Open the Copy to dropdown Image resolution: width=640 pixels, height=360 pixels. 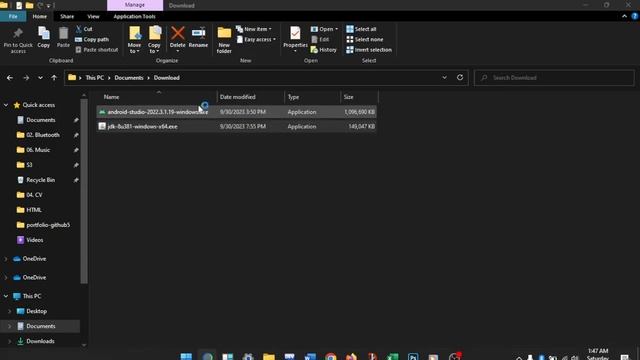(x=154, y=40)
